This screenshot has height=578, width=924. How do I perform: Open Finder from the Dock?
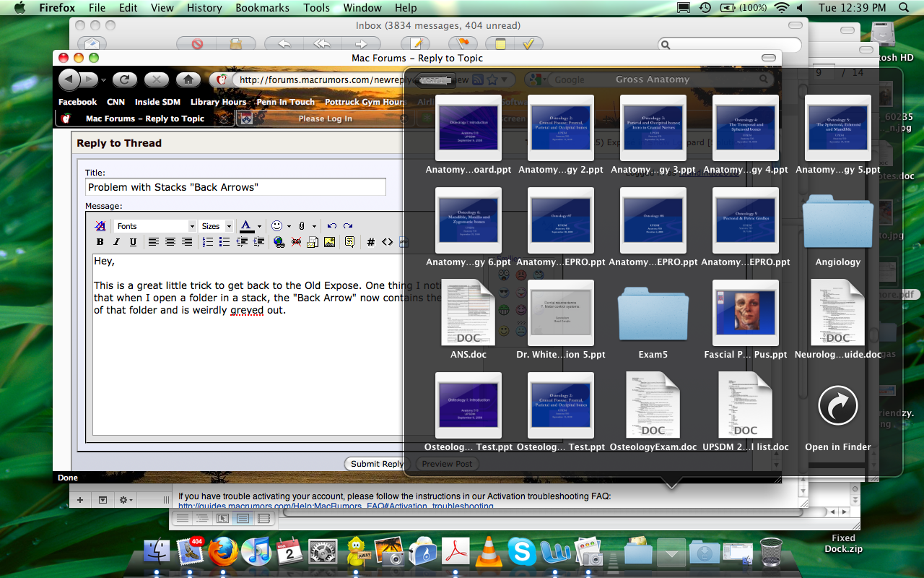(157, 552)
